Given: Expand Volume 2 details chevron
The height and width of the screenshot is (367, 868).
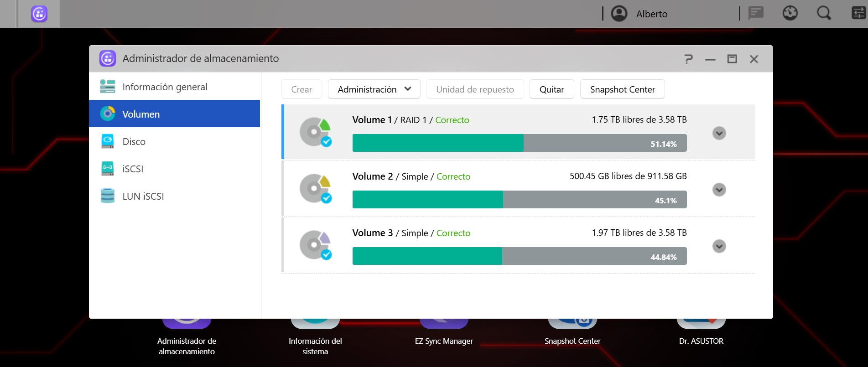Looking at the screenshot, I should click(719, 190).
